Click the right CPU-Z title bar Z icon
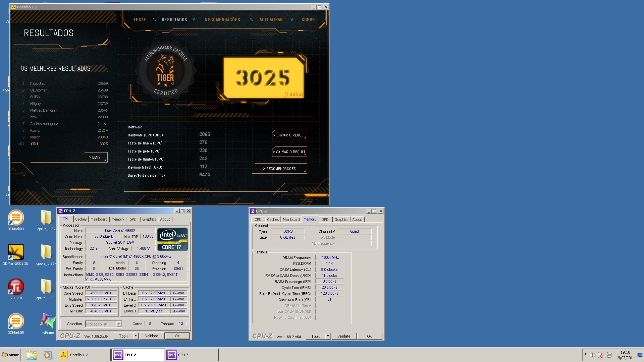644x362 pixels. [x=253, y=211]
